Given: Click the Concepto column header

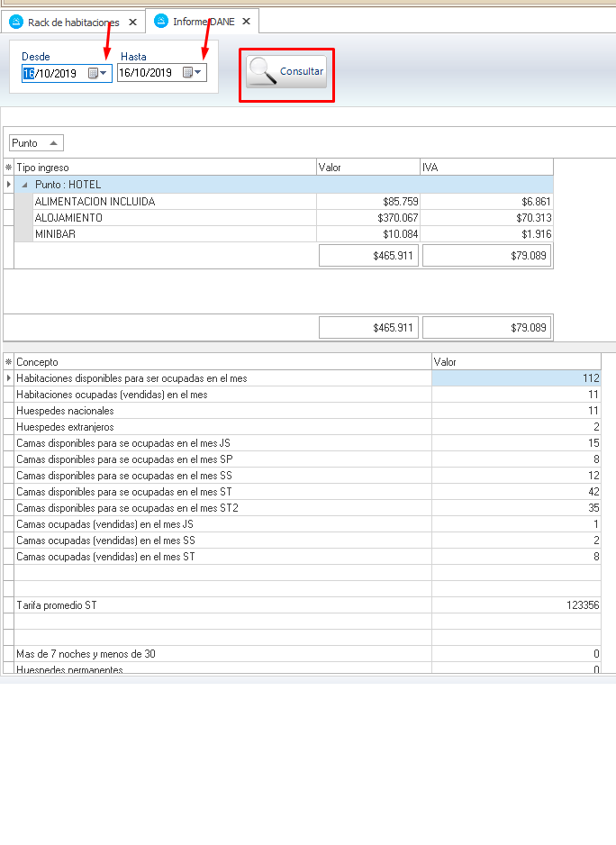Looking at the screenshot, I should (221, 362).
